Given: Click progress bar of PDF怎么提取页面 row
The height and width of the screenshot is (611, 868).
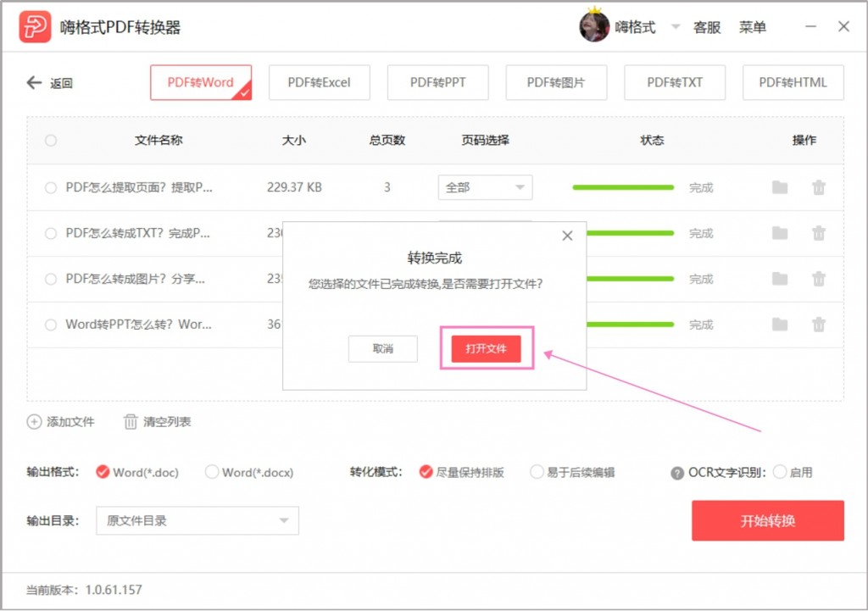Looking at the screenshot, I should (x=623, y=187).
